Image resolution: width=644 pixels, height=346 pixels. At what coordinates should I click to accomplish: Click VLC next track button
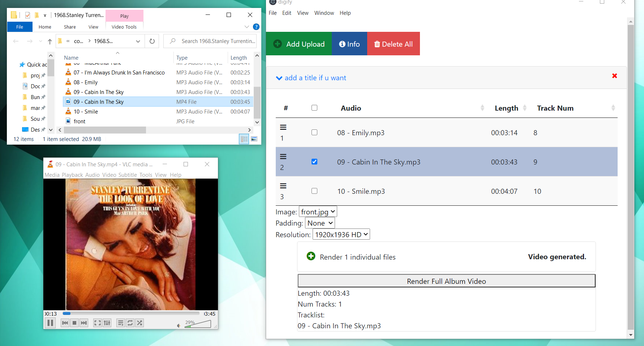pos(84,323)
